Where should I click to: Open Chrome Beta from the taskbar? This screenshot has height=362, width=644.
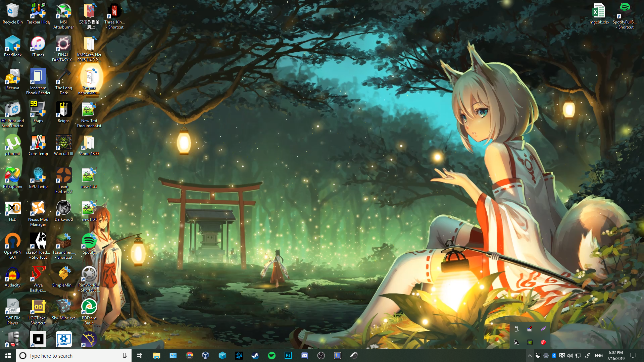(x=190, y=356)
